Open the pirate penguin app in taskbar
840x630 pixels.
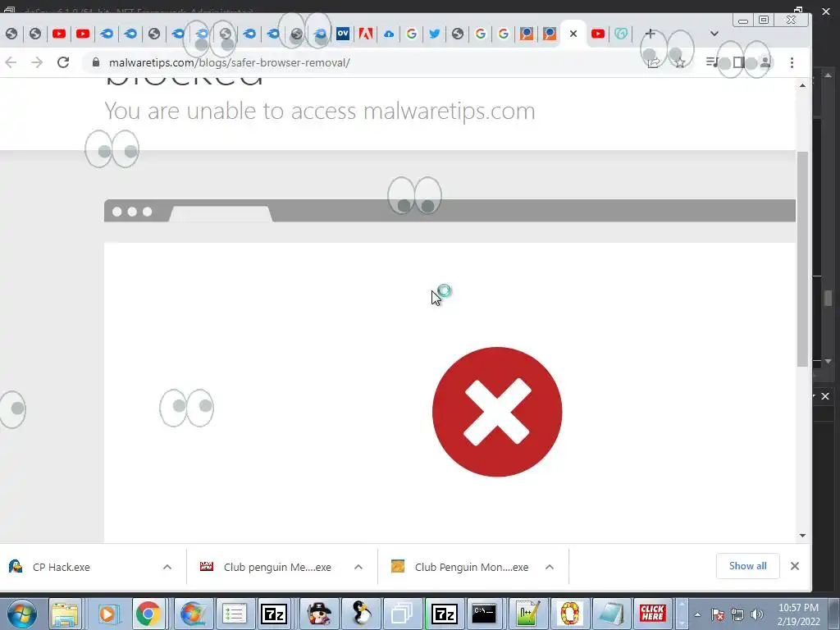319,614
